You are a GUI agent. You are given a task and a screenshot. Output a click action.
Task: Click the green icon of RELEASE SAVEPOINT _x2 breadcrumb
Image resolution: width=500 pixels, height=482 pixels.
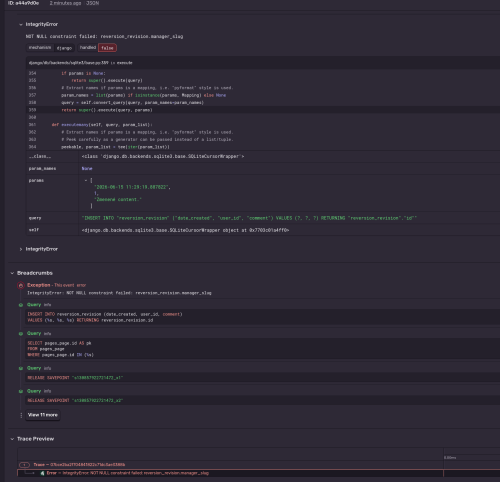[x=21, y=391]
